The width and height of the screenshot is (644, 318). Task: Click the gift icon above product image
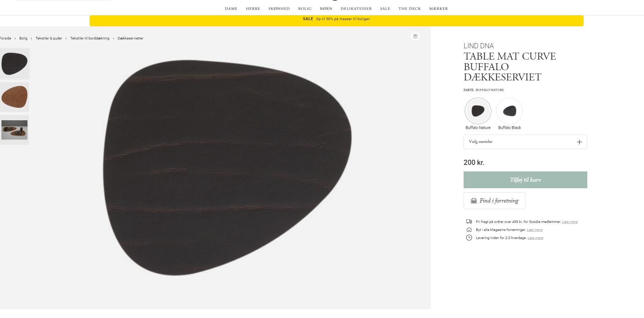click(x=415, y=36)
